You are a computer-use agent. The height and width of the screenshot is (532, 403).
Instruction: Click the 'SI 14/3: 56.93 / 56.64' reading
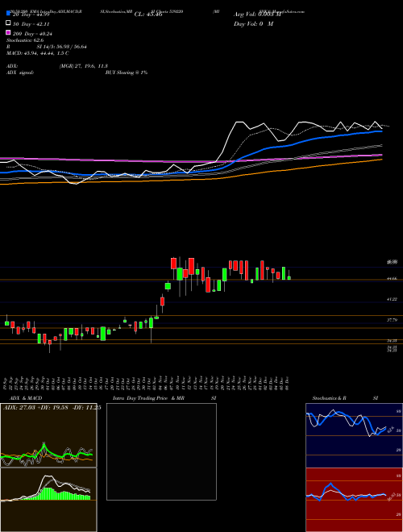click(x=62, y=47)
